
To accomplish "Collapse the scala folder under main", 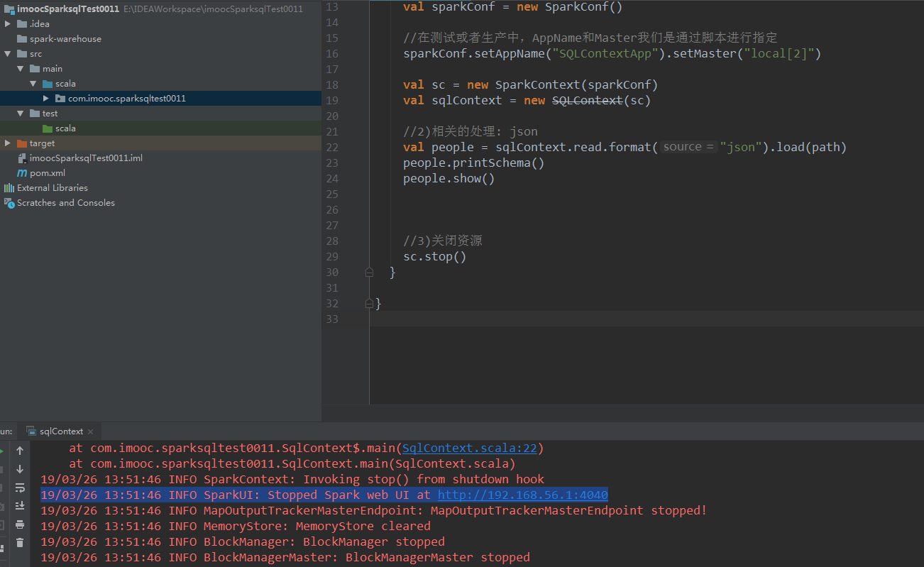I will 34,84.
